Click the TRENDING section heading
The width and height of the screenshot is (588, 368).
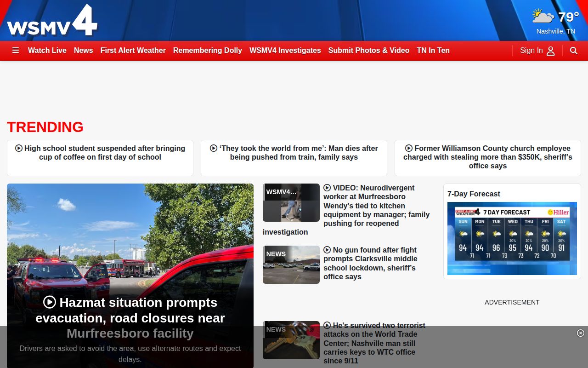(45, 127)
